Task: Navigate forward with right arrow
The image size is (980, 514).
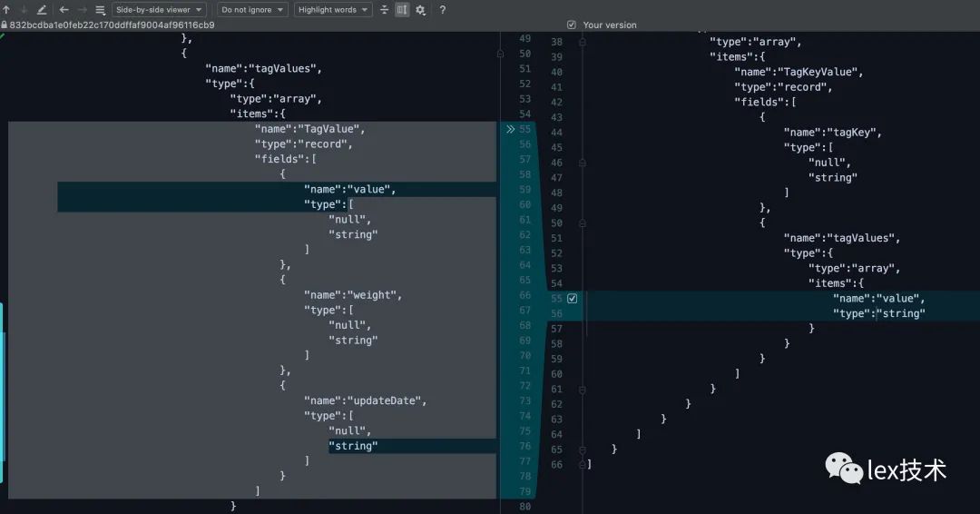Action: tap(82, 9)
